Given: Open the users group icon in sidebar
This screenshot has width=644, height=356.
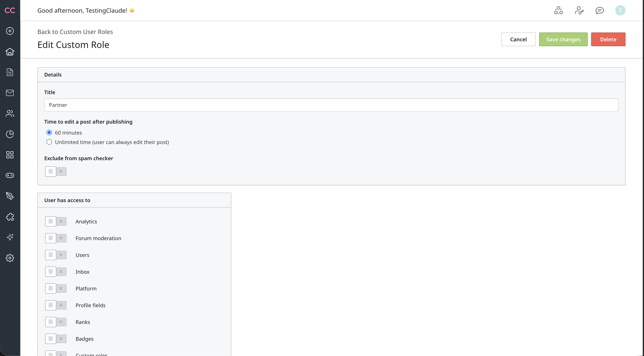Looking at the screenshot, I should click(10, 113).
